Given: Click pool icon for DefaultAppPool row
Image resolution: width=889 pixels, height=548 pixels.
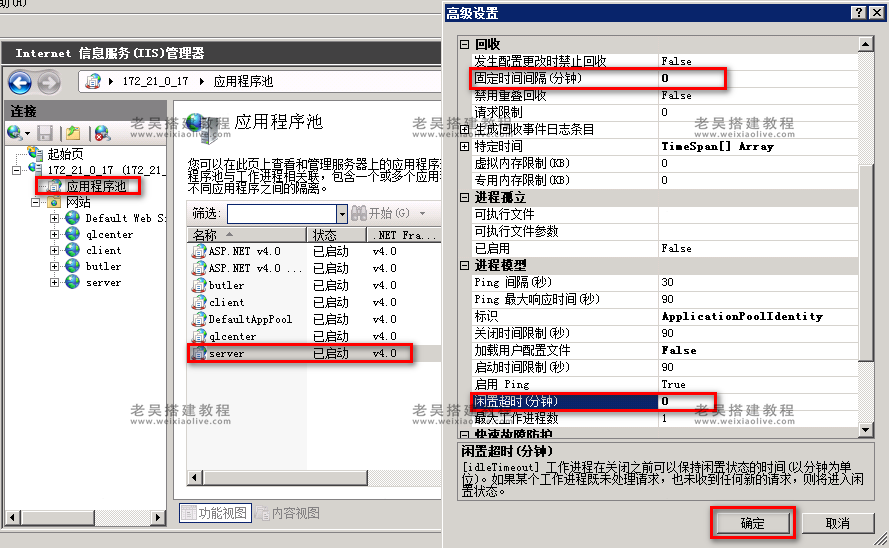Looking at the screenshot, I should pos(198,319).
